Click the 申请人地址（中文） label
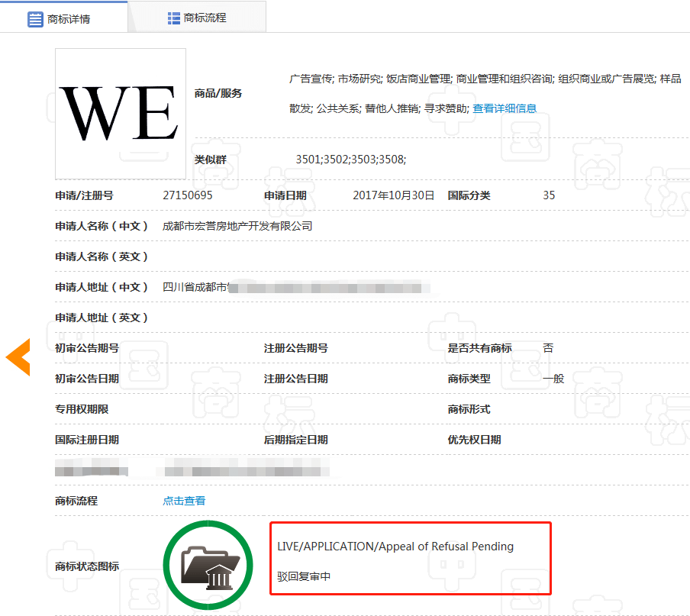Screen dimensions: 690x616 [102, 287]
